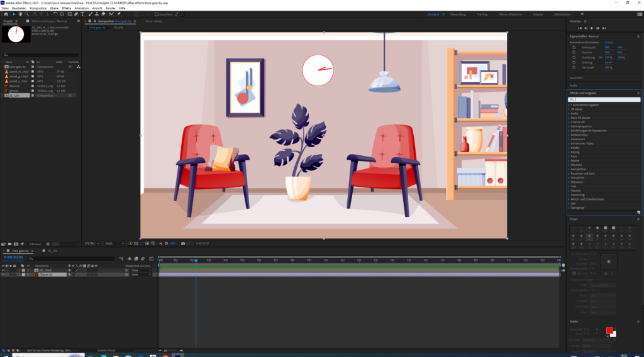The height and width of the screenshot is (357, 644).
Task: Click the red fill color swatch
Action: pos(609,330)
